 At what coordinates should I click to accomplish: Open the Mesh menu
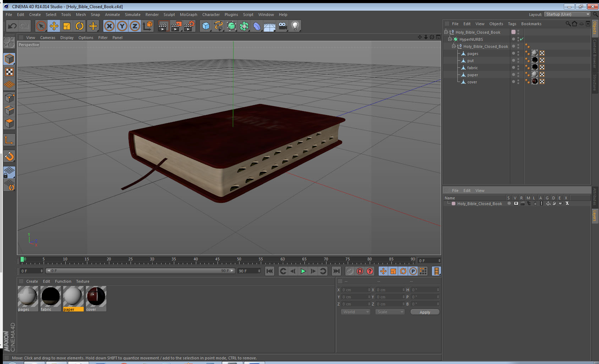tap(81, 15)
